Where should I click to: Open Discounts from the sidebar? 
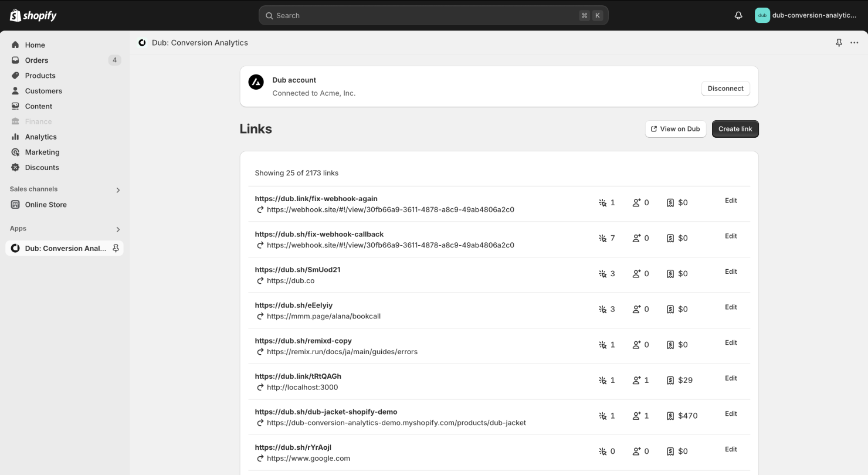[16, 167]
